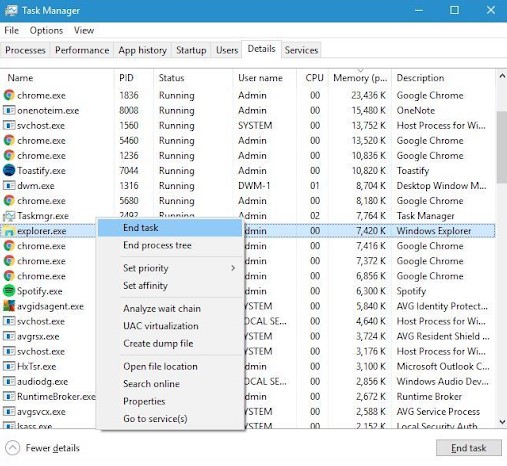Click the vertical scrollbar thumb
507x466 pixels.
(502, 147)
